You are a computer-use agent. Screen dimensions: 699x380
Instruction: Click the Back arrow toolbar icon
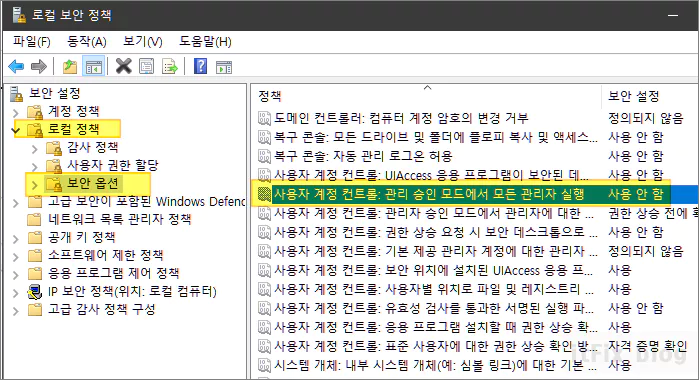[x=16, y=67]
